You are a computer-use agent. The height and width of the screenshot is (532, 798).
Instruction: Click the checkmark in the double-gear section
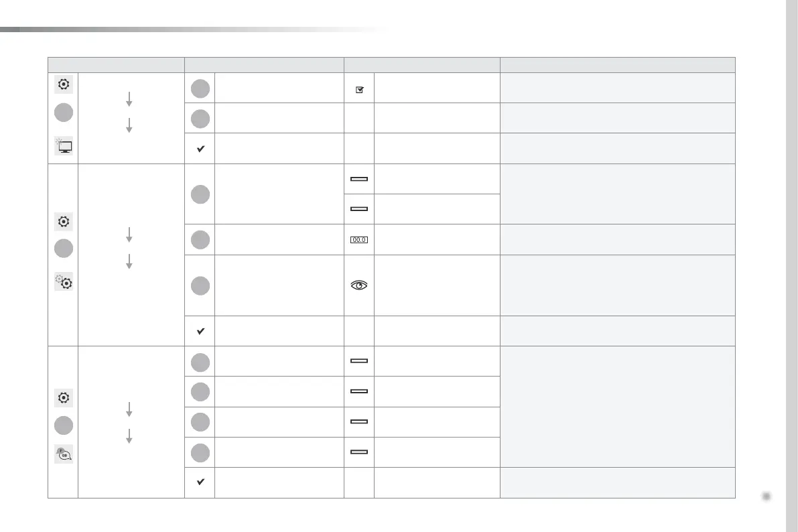click(x=200, y=331)
